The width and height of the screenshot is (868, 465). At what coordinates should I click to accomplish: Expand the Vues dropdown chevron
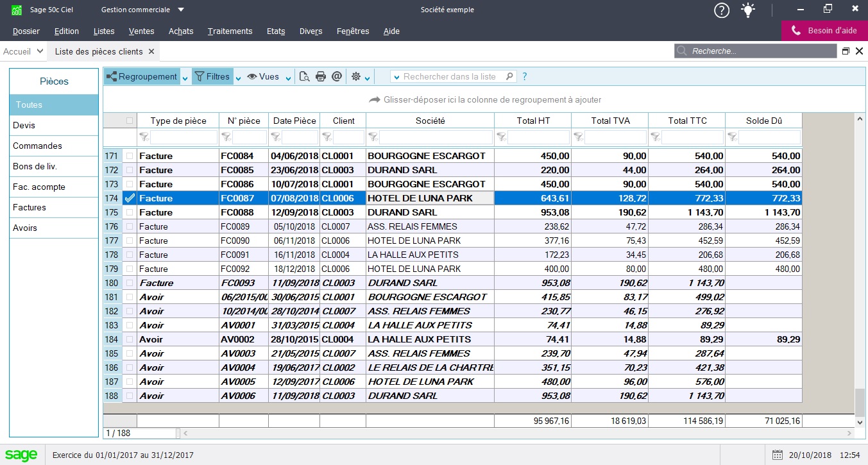click(287, 76)
